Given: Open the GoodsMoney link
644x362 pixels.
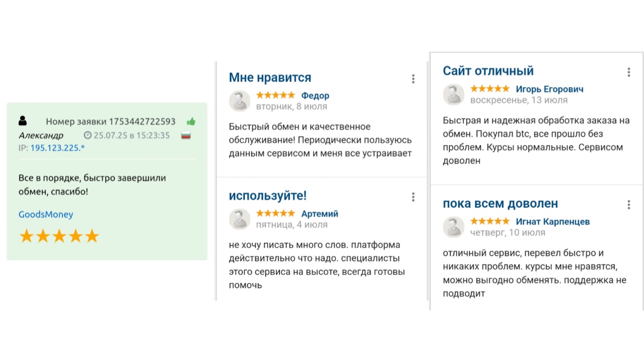Looking at the screenshot, I should coord(46,214).
